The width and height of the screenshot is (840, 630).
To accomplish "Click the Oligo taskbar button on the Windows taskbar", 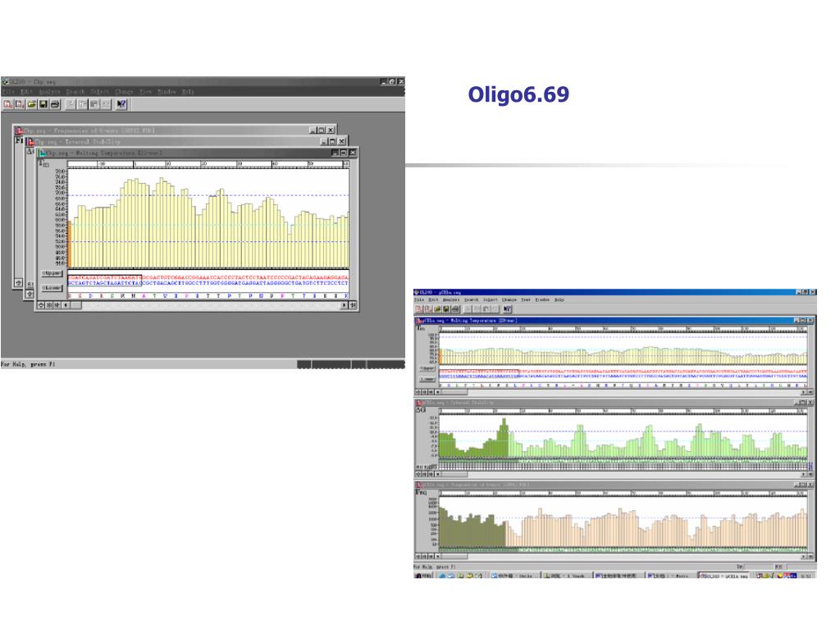I will click(725, 575).
